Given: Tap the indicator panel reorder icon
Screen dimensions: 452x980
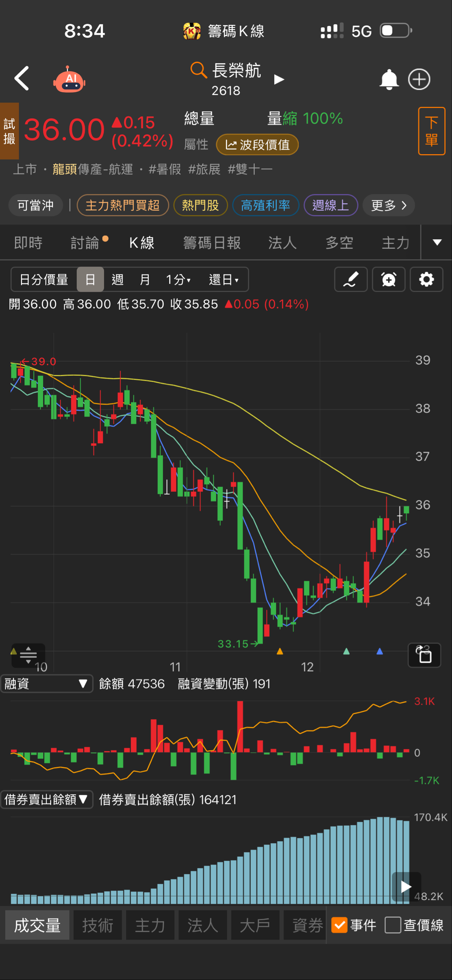Looking at the screenshot, I should point(28,655).
